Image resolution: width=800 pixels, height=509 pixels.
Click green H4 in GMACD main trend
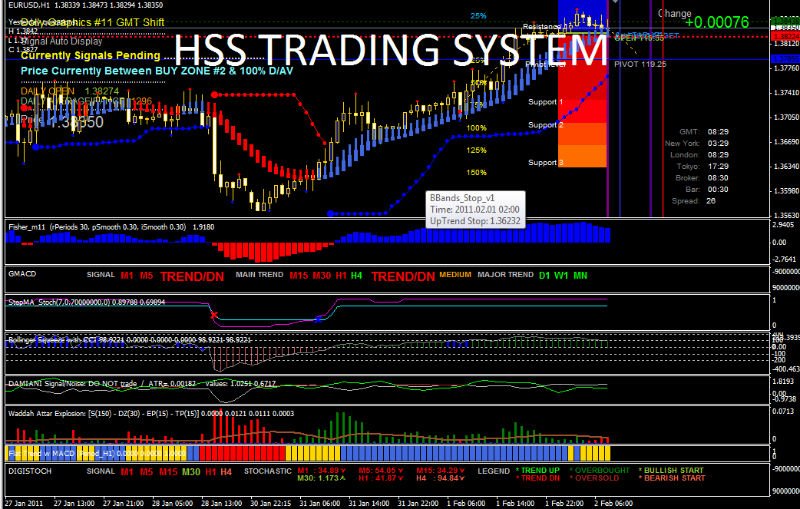point(356,276)
